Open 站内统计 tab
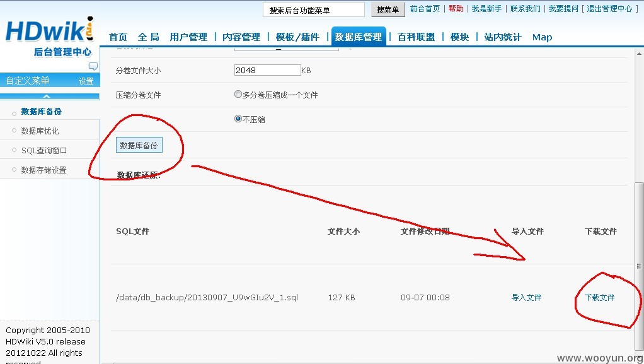 503,37
